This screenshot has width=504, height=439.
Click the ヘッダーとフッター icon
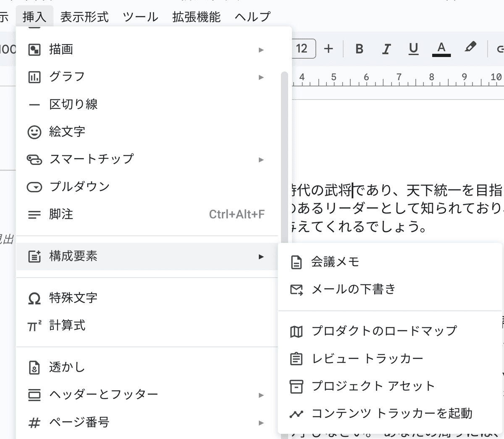(x=34, y=395)
